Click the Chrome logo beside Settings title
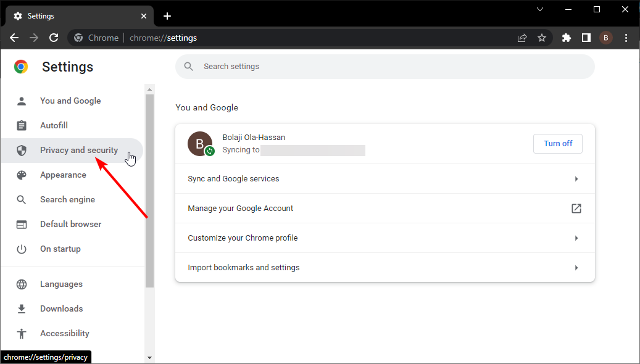The width and height of the screenshot is (640, 364). [x=21, y=67]
